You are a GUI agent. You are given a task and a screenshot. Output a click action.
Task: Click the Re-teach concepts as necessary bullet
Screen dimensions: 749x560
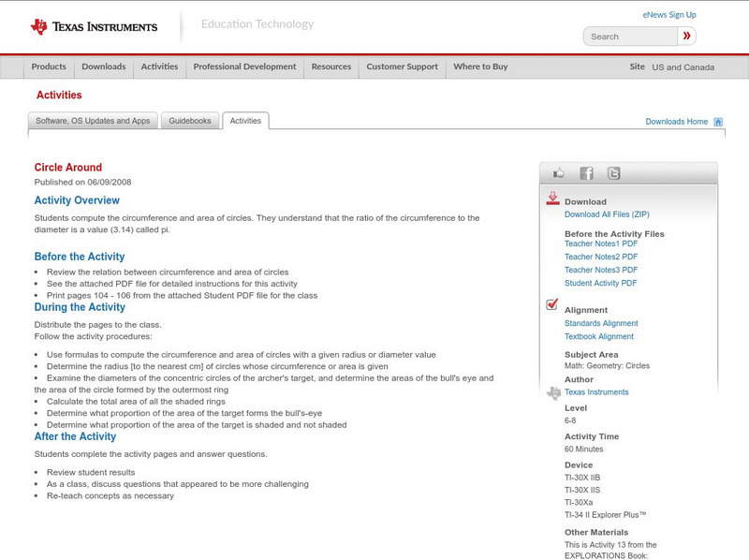coord(110,496)
